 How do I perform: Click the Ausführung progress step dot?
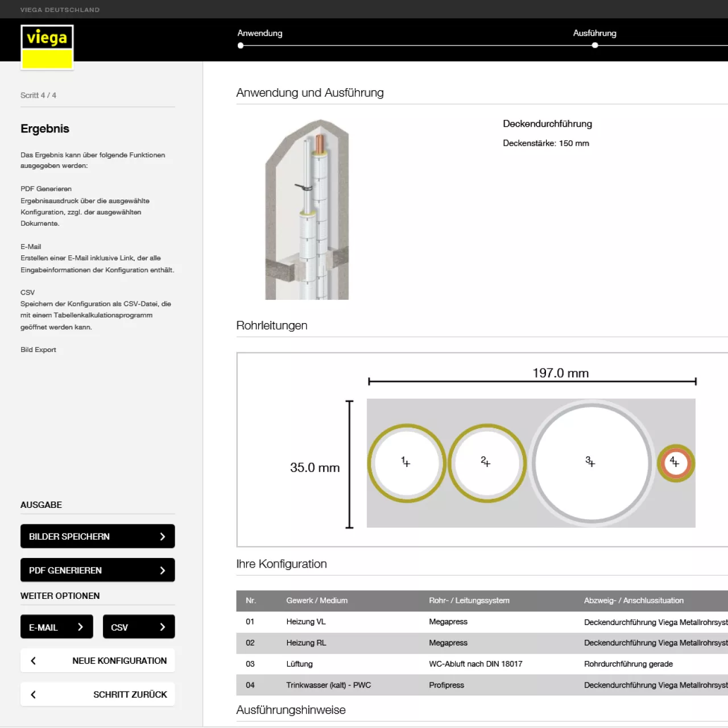(595, 45)
